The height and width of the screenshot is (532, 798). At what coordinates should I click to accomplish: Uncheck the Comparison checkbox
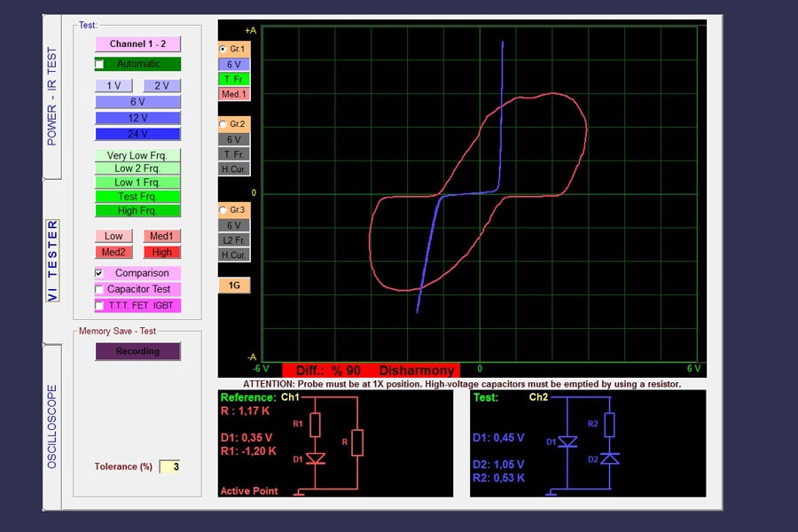99,273
